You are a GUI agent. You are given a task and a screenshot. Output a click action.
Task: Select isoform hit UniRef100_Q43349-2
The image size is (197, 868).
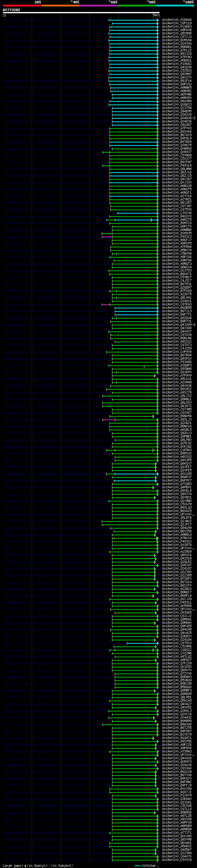tap(179, 325)
